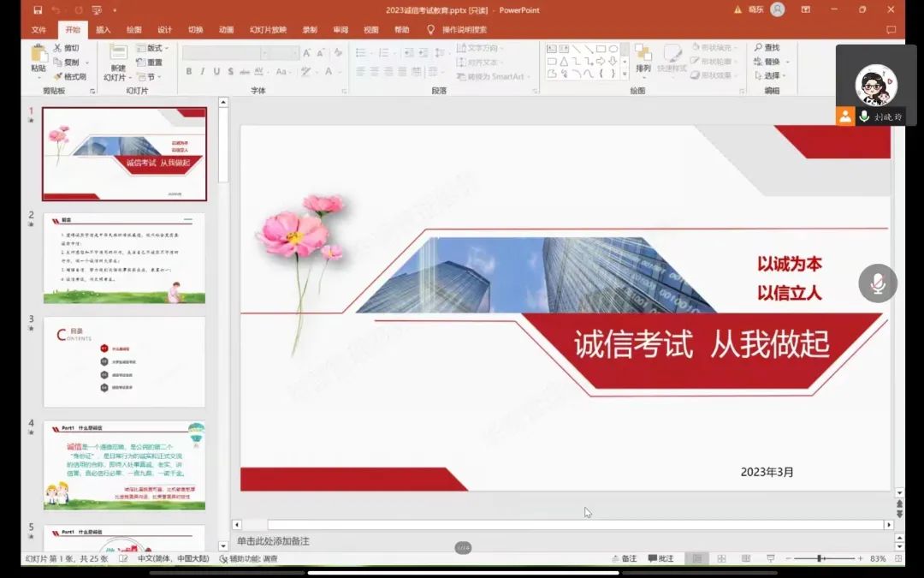
Task: Open the Insert (插入) ribbon tab
Action: pos(104,29)
